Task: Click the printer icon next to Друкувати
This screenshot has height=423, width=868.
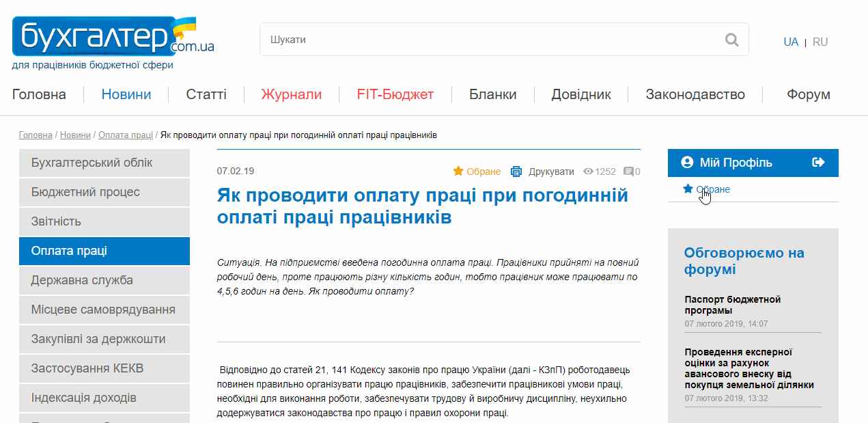Action: [x=516, y=172]
